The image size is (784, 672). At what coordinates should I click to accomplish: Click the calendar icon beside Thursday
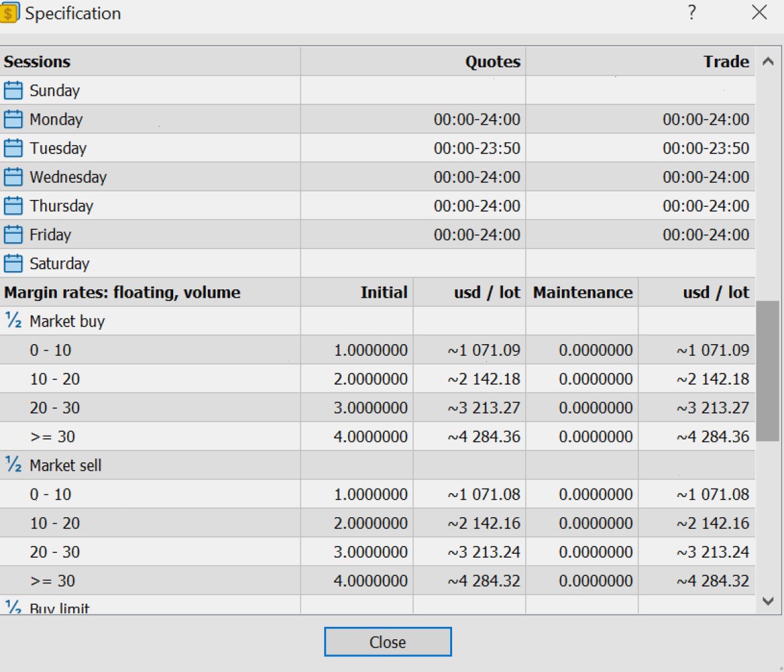point(13,206)
